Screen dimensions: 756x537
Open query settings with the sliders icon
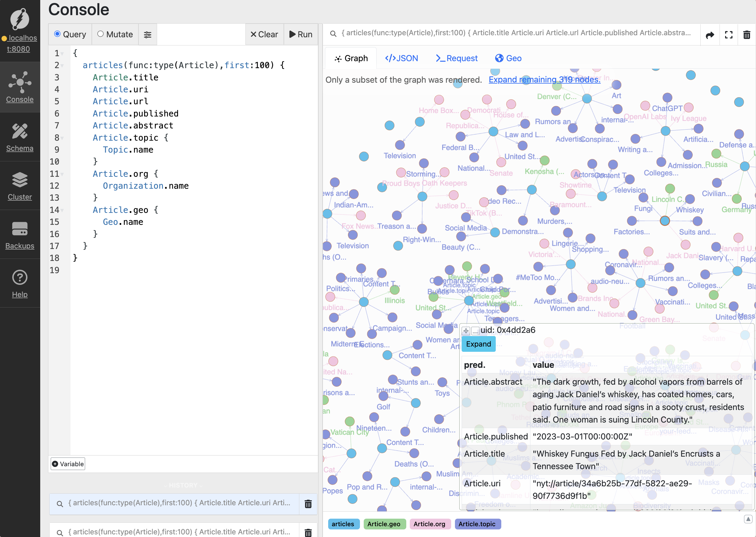pyautogui.click(x=147, y=34)
